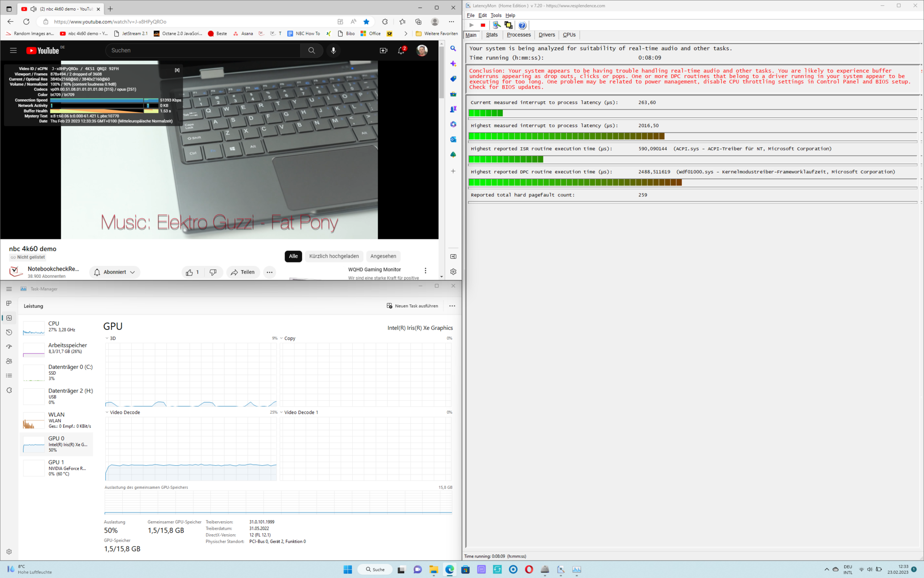Click Neuen Task ausführen button
The image size is (924, 578).
click(x=412, y=306)
